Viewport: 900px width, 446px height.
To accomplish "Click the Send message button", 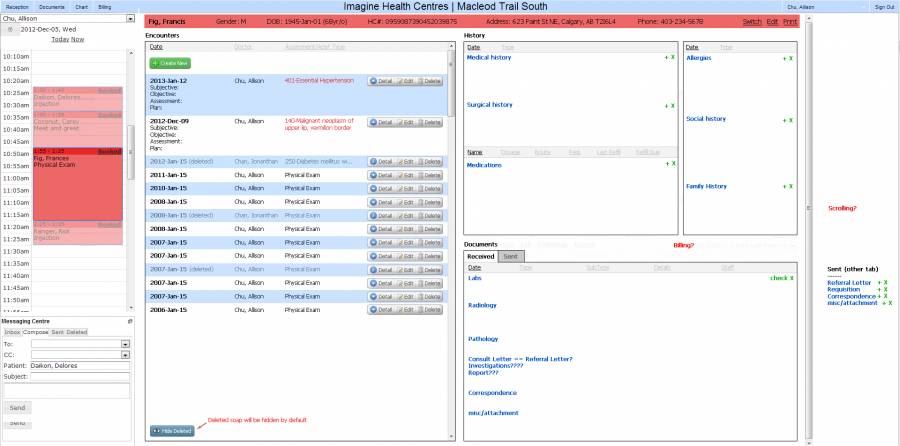I will point(17,408).
